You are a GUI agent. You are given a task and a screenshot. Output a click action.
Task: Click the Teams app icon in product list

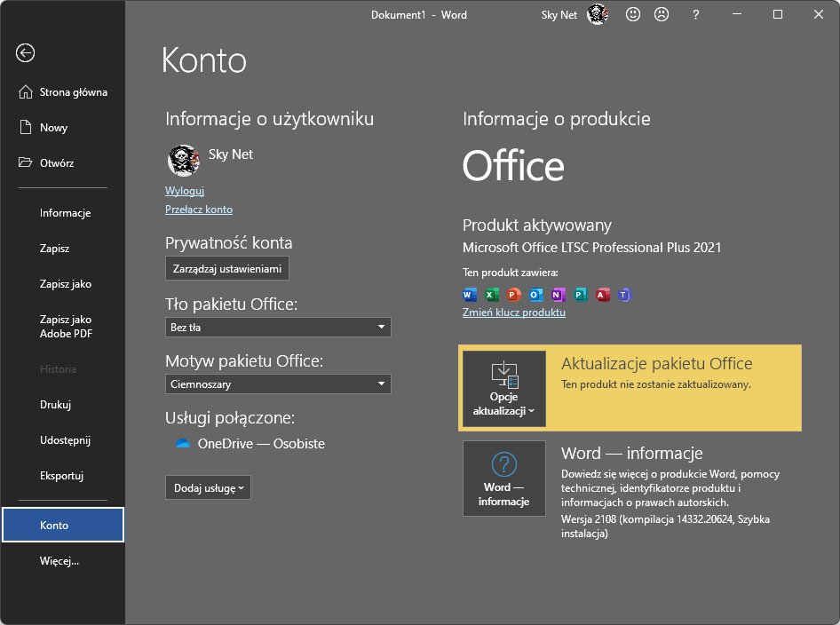click(624, 295)
